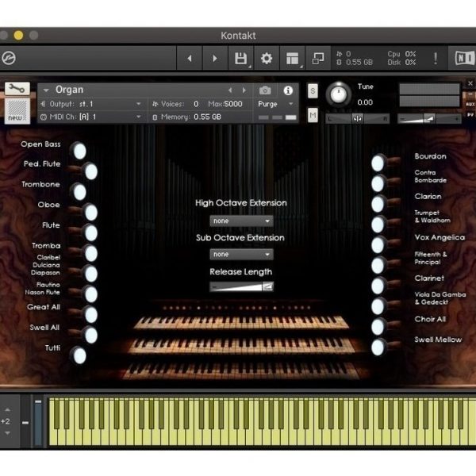
Task: Open the Purge dropdown menu
Action: coord(275,104)
